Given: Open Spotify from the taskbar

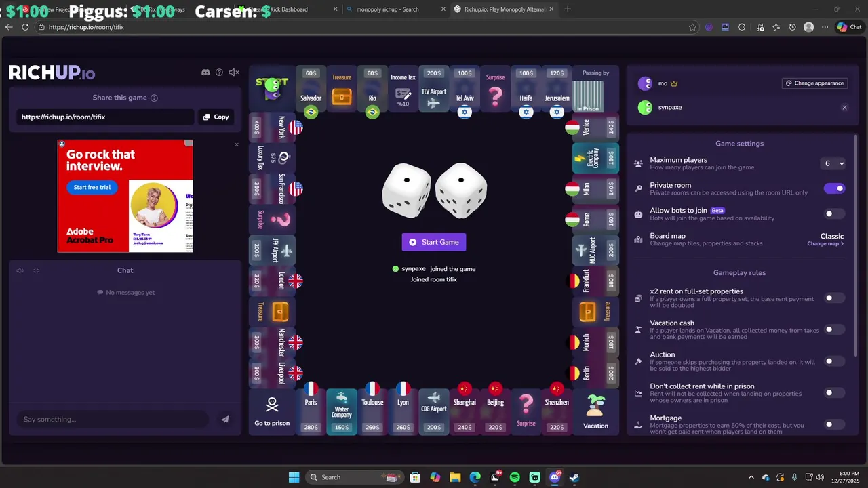Looking at the screenshot, I should 515,477.
